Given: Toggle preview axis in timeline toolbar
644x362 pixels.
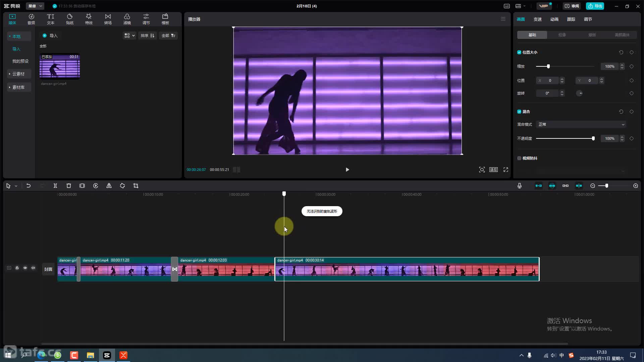Looking at the screenshot, I should point(579,186).
